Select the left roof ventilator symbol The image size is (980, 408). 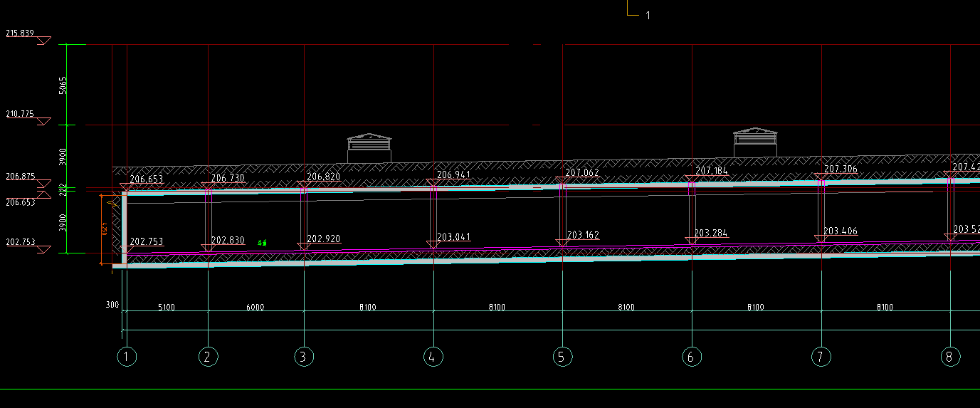pos(369,148)
